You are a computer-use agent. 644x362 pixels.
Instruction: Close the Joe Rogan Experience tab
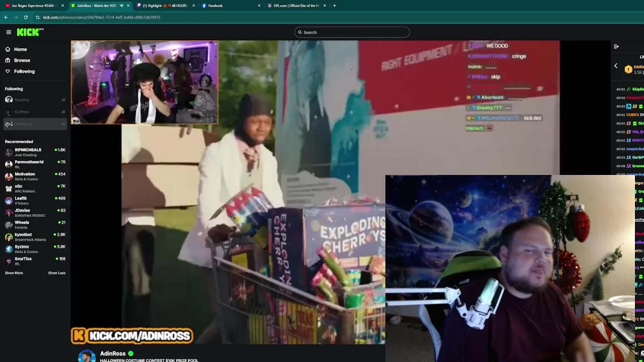(63, 6)
